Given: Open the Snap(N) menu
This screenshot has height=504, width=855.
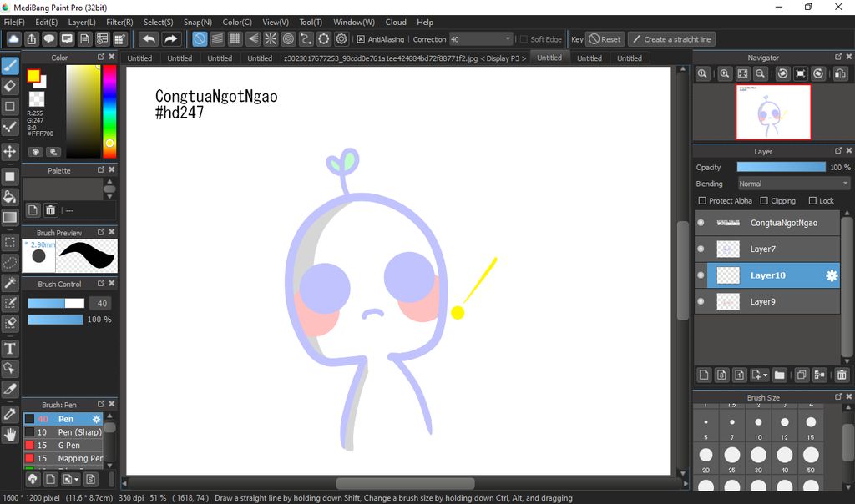Looking at the screenshot, I should (197, 23).
